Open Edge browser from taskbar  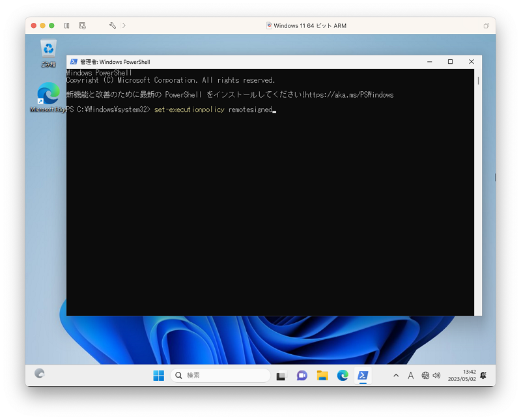pyautogui.click(x=343, y=376)
